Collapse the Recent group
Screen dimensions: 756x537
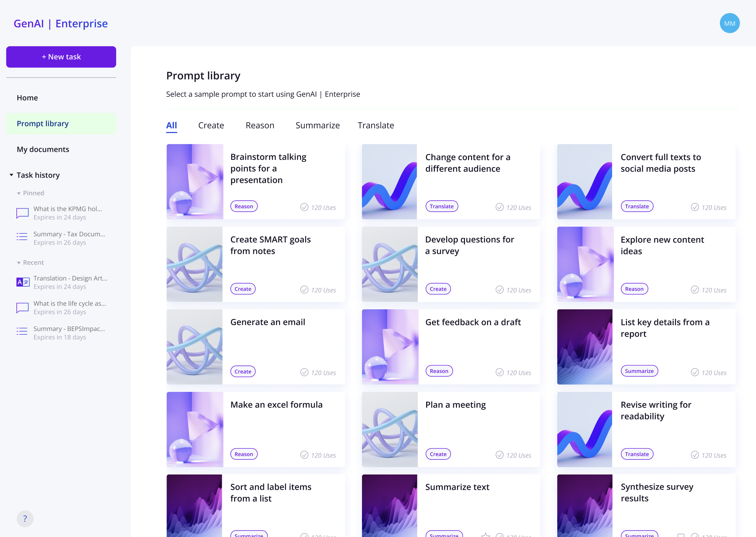coord(19,263)
